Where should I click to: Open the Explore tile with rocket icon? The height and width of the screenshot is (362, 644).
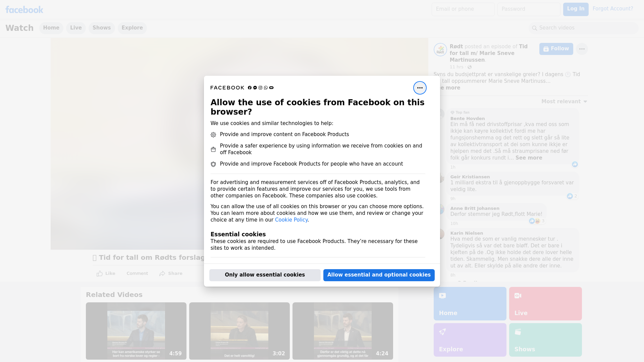[470, 340]
